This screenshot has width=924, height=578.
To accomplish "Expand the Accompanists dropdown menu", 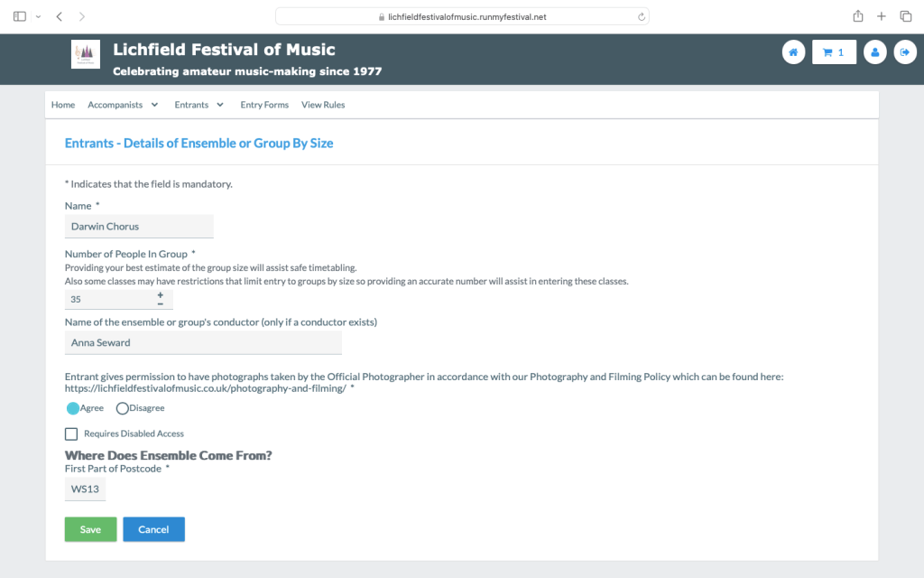I will click(123, 105).
